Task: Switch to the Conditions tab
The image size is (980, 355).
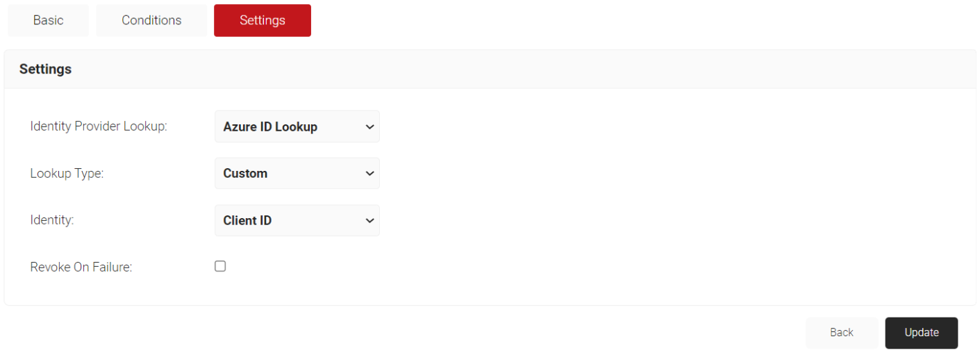Action: pyautogui.click(x=151, y=20)
